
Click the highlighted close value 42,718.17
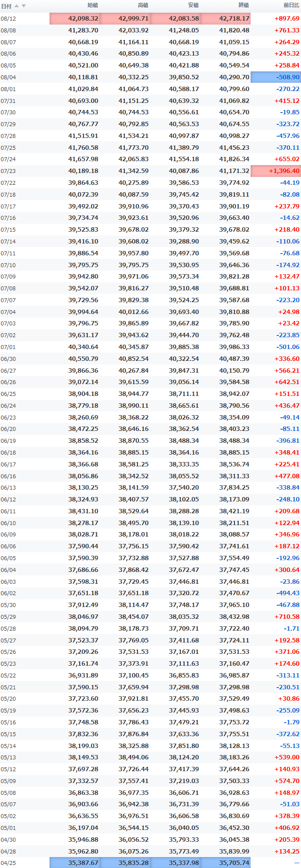226,19
